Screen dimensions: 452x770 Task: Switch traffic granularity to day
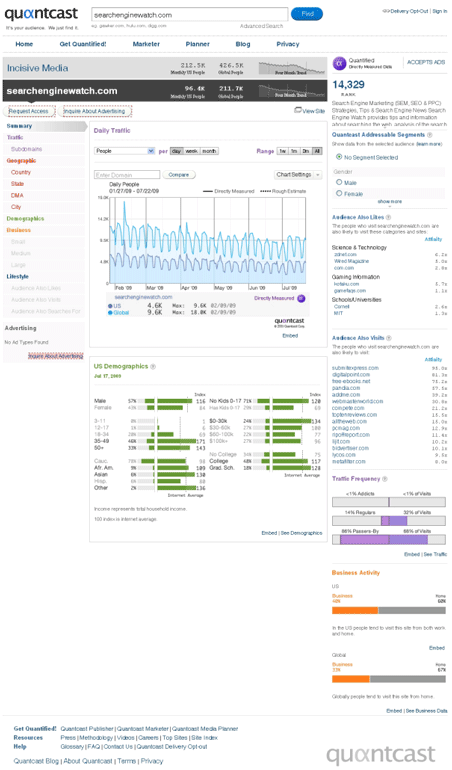click(x=176, y=151)
